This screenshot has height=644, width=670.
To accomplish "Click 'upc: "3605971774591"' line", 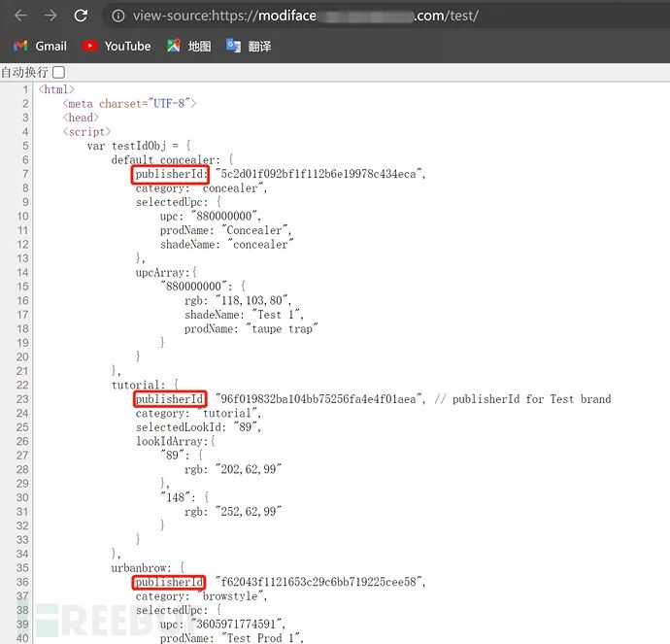I will click(222, 624).
